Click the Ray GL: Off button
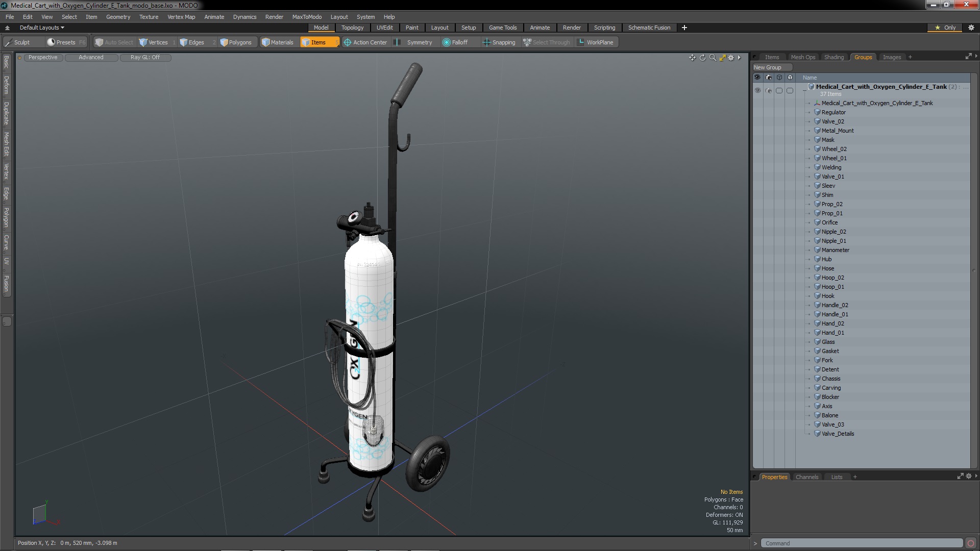 (145, 57)
